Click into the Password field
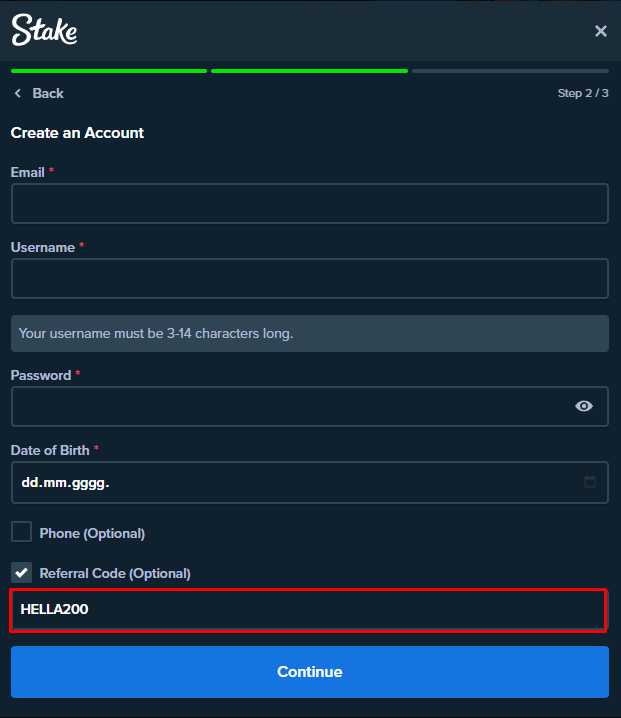This screenshot has width=621, height=718. 290,406
